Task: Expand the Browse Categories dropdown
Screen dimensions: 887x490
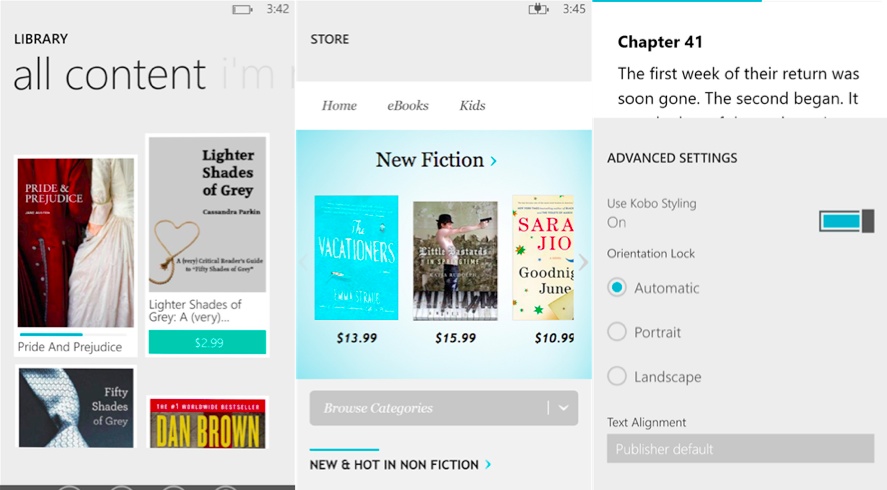Action: point(444,408)
